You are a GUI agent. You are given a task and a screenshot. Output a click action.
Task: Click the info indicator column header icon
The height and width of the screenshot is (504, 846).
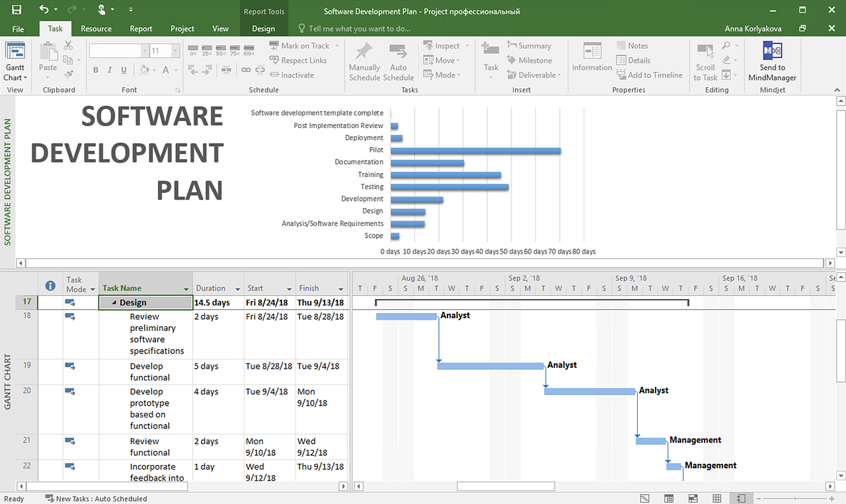click(50, 285)
